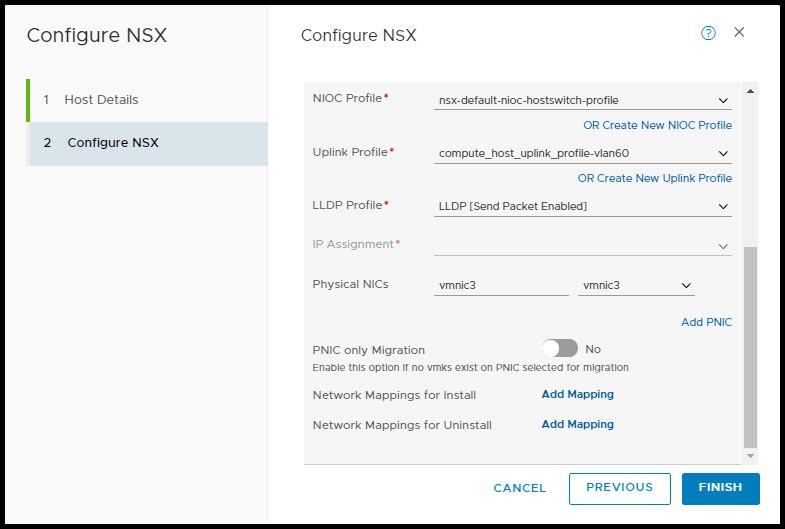Select the Configure NSX step
The image size is (785, 529).
(113, 143)
